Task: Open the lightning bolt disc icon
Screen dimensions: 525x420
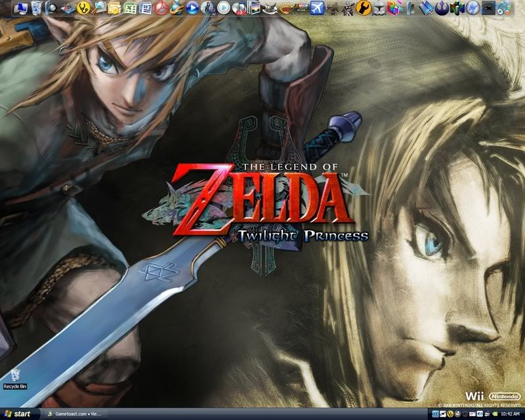Action: [x=472, y=8]
